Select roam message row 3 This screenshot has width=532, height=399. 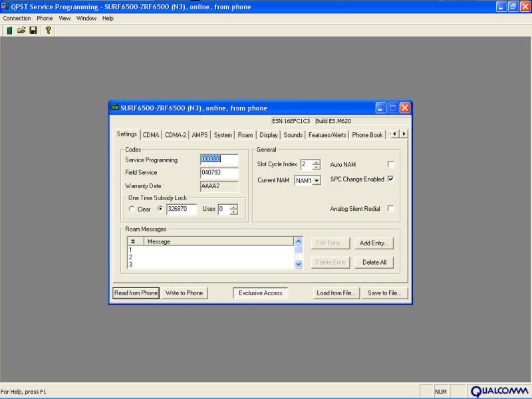(211, 265)
